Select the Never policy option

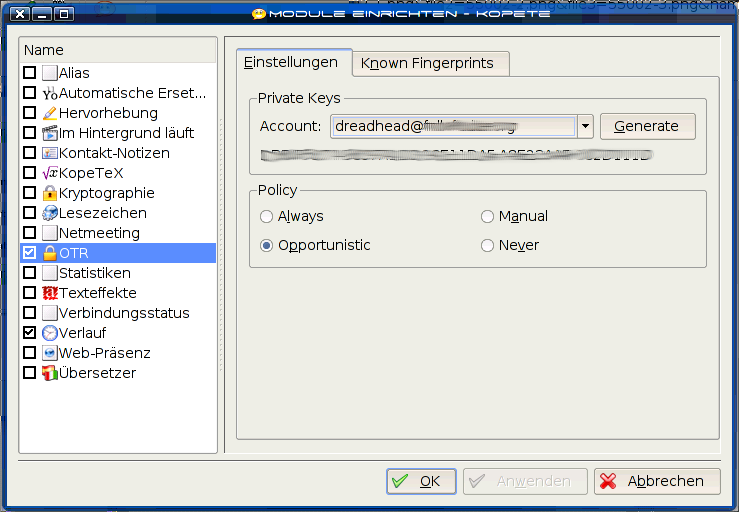487,246
